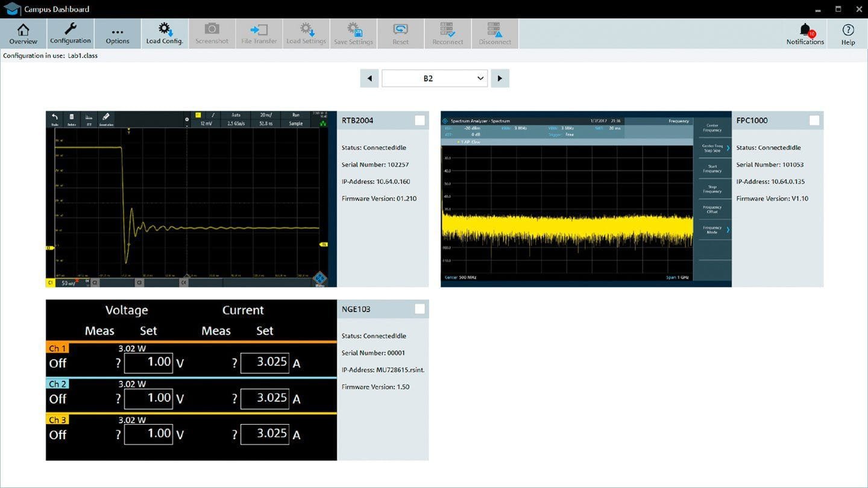
Task: Check the RTB2004 device checkbox
Action: [x=420, y=120]
